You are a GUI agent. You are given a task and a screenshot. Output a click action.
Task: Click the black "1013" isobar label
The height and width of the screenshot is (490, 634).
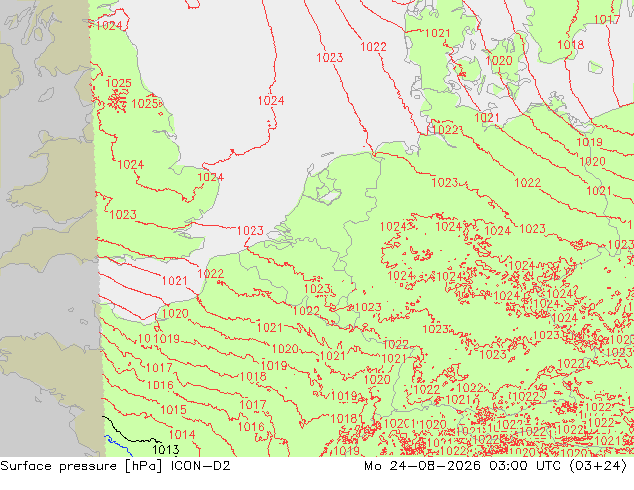[x=166, y=450]
